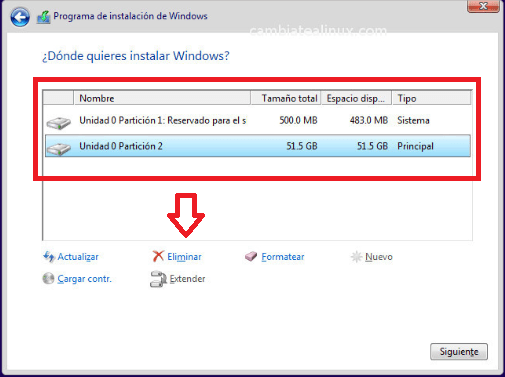Sort by the Tamaño total column header
Viewport: 505px width, 377px height.
click(286, 98)
